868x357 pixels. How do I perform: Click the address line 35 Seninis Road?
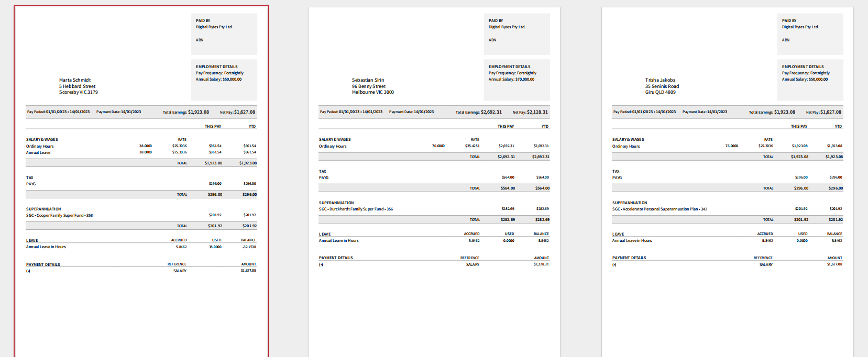tap(662, 86)
